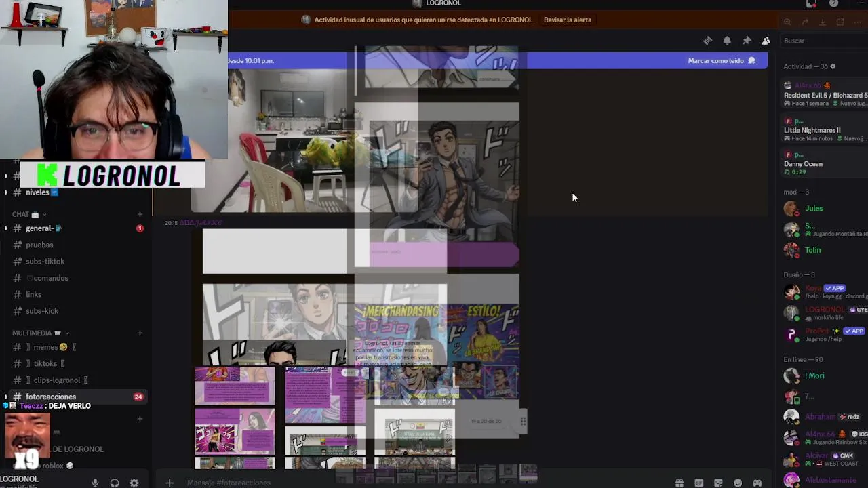Open the GIF picker
The image size is (868, 488).
698,483
